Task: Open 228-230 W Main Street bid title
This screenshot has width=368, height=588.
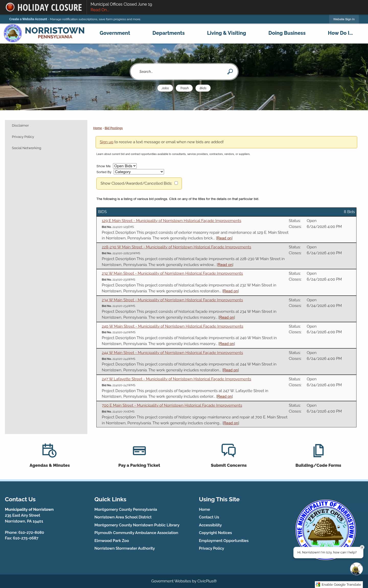Action: 176,247
